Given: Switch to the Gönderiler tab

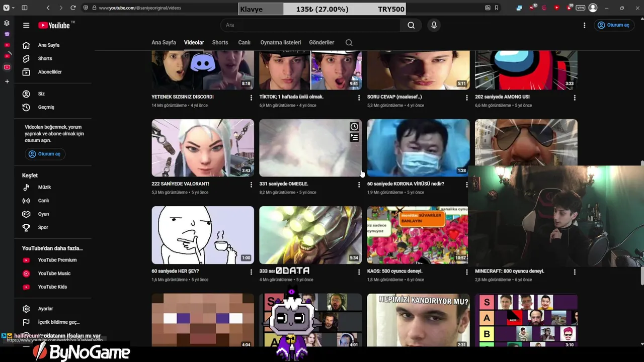Looking at the screenshot, I should click(x=321, y=43).
